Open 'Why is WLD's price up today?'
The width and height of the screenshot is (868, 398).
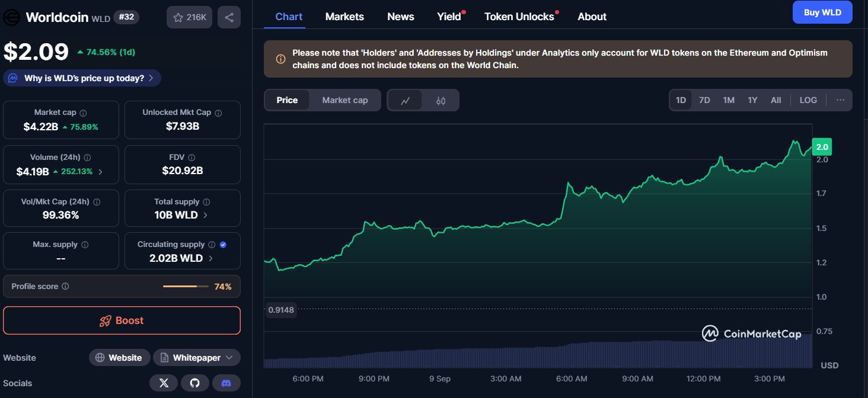point(82,78)
